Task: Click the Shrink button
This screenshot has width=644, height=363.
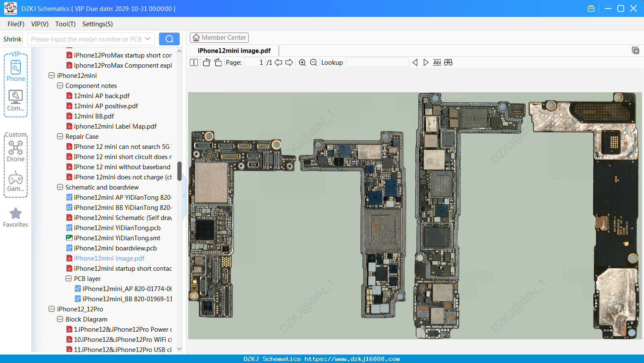Action: (12, 39)
